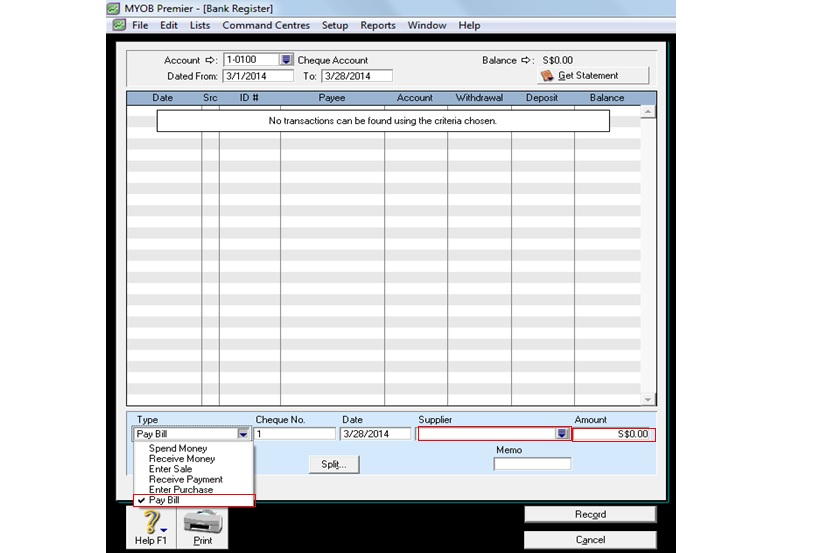Click the No transactions found message

click(383, 121)
